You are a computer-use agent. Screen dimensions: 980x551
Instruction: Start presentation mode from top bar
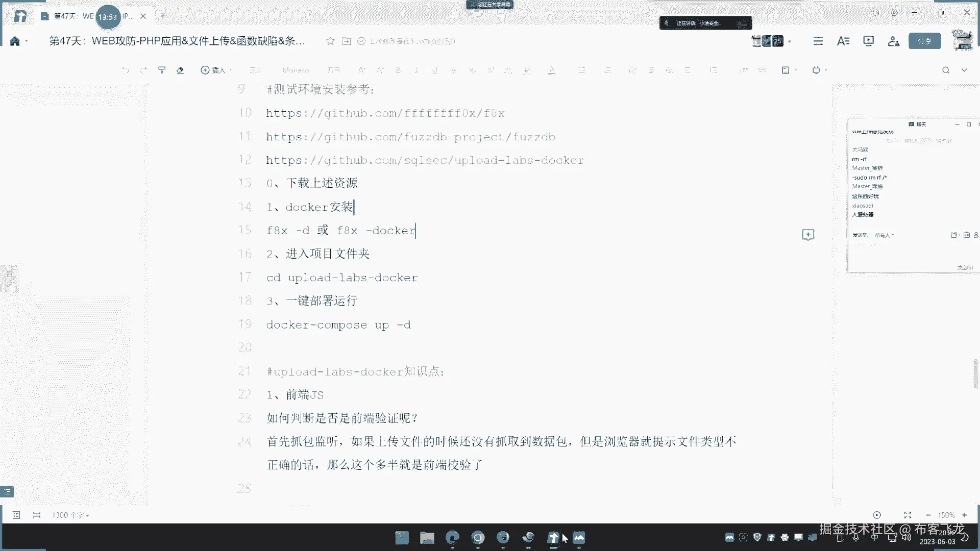868,41
